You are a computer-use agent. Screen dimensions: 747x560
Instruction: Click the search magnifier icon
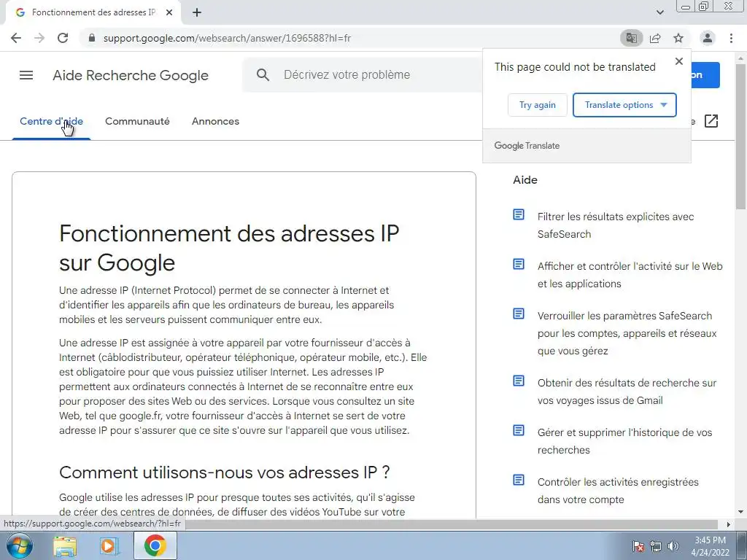pos(263,75)
